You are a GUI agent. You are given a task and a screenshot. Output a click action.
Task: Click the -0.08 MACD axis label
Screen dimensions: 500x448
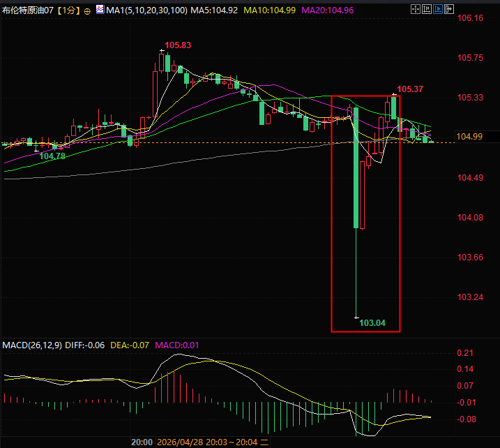point(467,419)
